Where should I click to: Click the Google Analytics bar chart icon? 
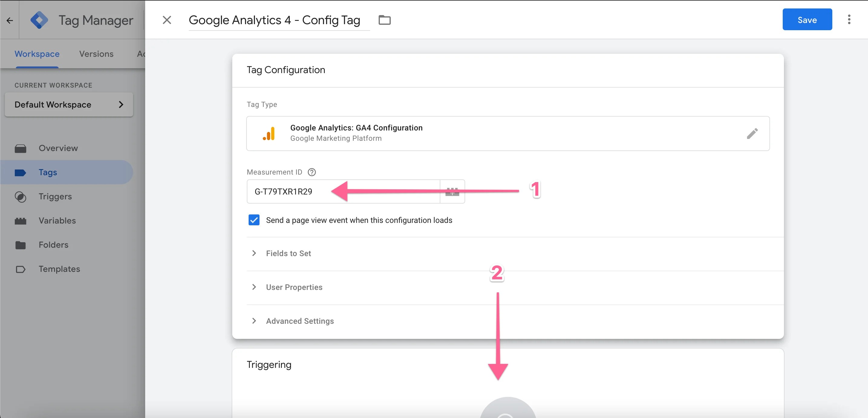(x=269, y=133)
